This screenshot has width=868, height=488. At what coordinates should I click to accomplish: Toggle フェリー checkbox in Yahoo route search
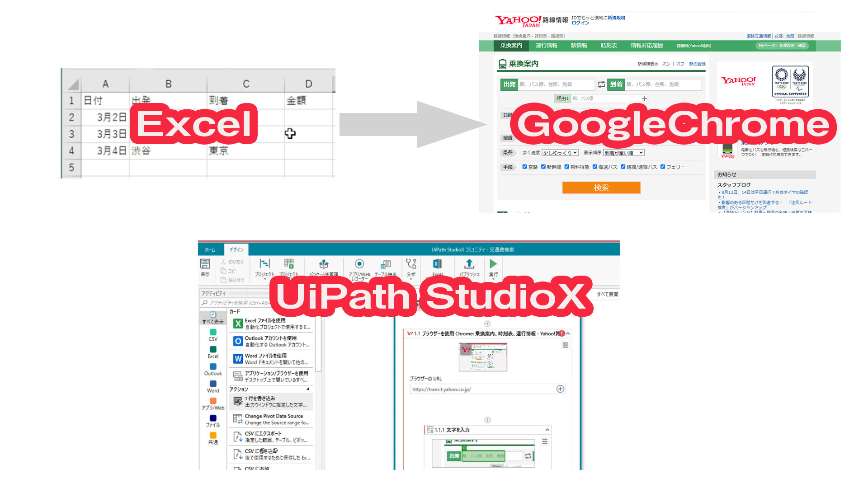(664, 167)
